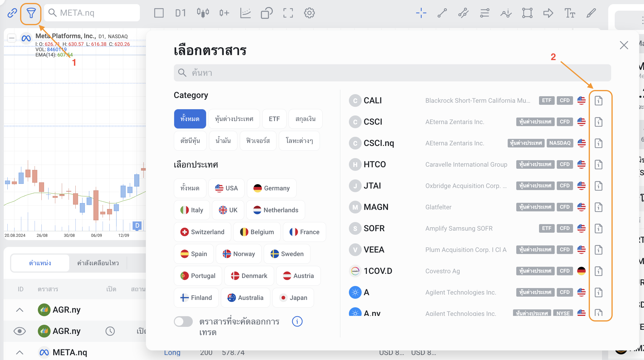Select the ETF category button
644x360 pixels.
click(x=274, y=119)
